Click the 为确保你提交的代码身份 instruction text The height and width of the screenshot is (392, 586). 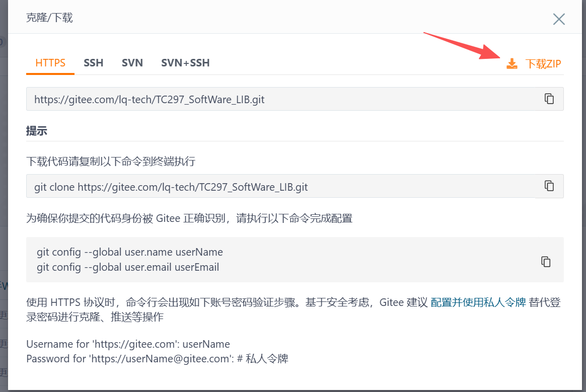(x=189, y=218)
